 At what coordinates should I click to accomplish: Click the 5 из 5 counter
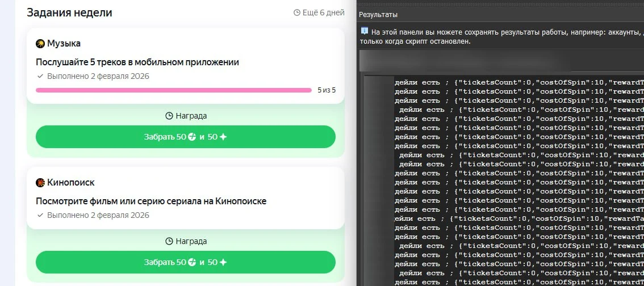[x=327, y=90]
